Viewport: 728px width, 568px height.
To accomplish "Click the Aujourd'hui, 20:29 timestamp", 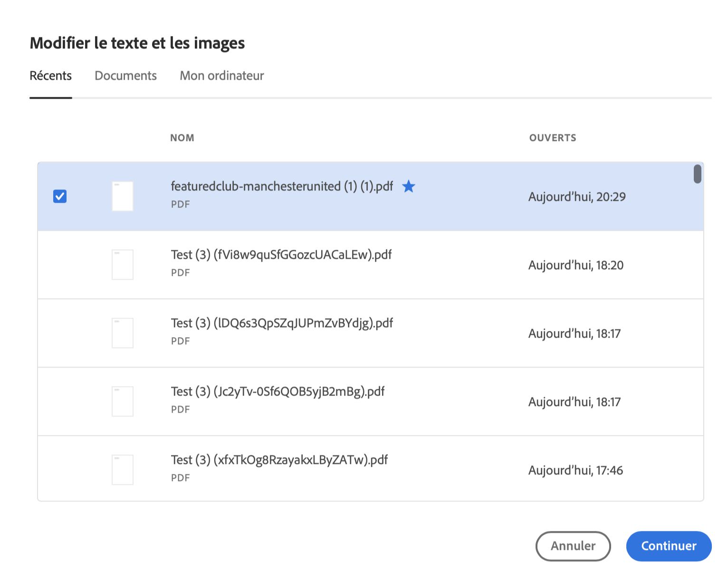I will tap(577, 197).
